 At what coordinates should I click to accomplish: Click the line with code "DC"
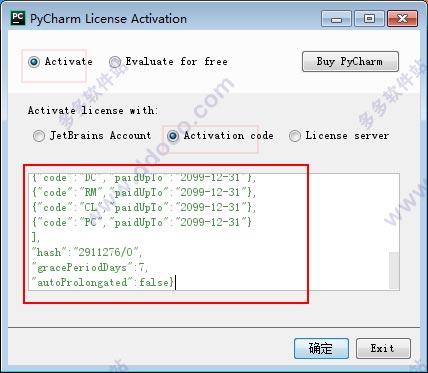coord(144,179)
